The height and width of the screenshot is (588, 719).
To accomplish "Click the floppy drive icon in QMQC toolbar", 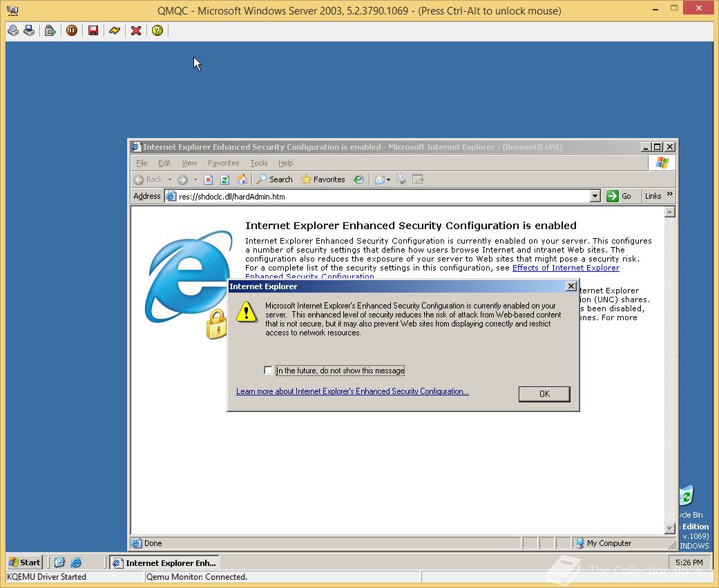I will pos(29,30).
